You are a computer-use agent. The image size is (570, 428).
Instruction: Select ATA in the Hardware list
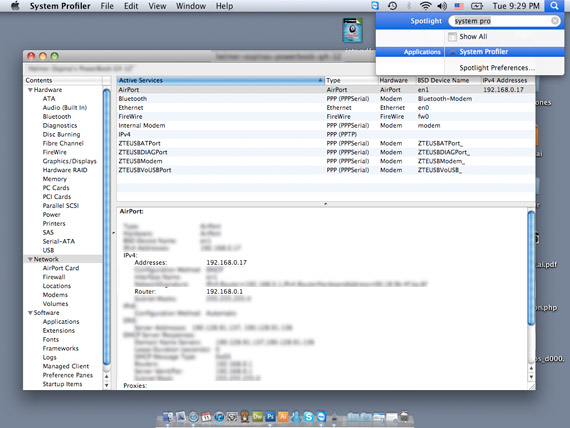[x=49, y=99]
